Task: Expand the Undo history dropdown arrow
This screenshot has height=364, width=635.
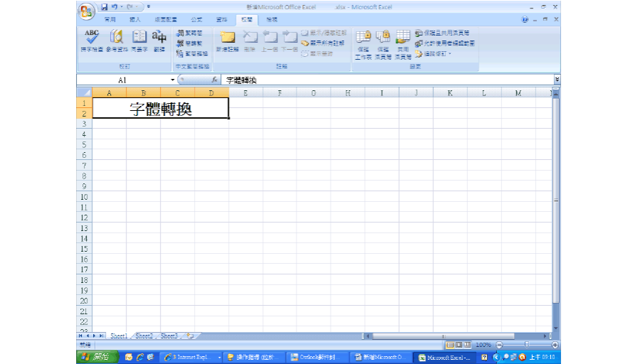Action: pos(122,7)
